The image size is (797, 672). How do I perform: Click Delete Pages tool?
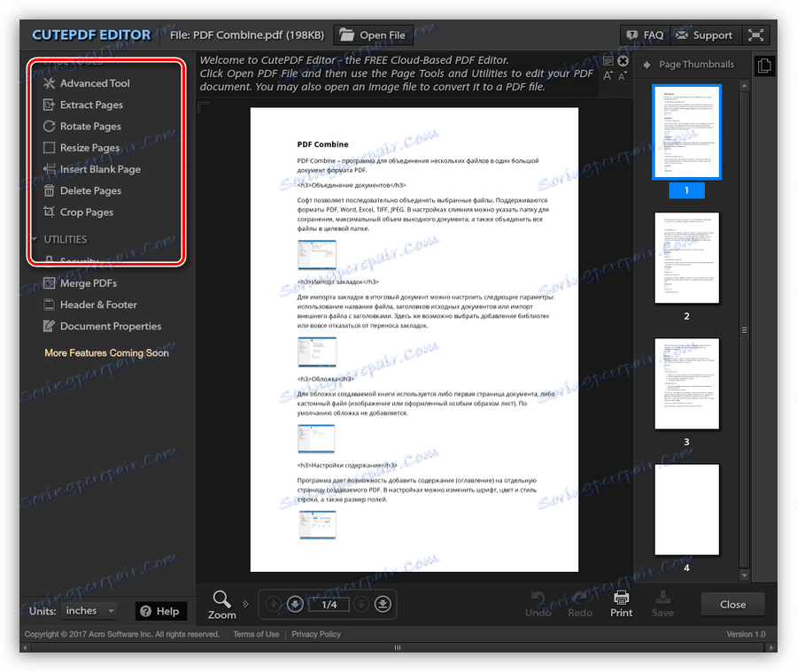point(82,190)
